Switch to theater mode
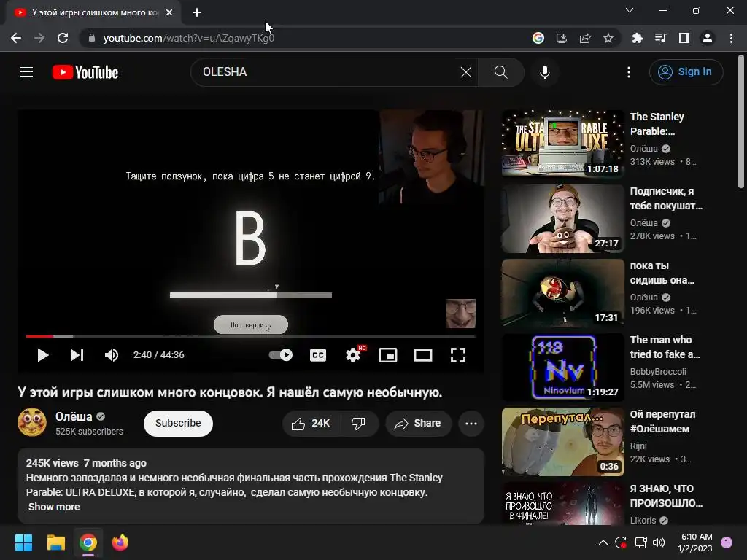747x560 pixels. point(422,355)
